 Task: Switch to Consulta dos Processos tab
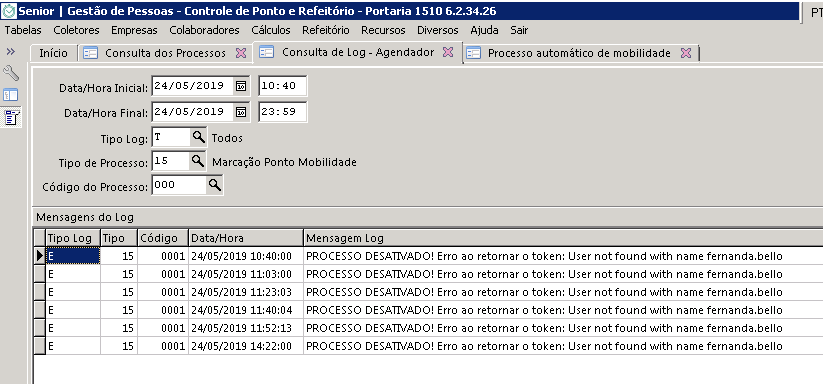[x=165, y=53]
